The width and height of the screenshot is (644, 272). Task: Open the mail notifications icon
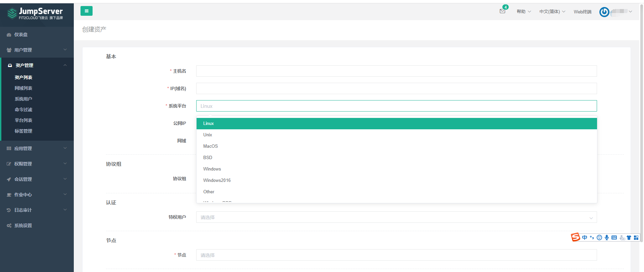(502, 11)
